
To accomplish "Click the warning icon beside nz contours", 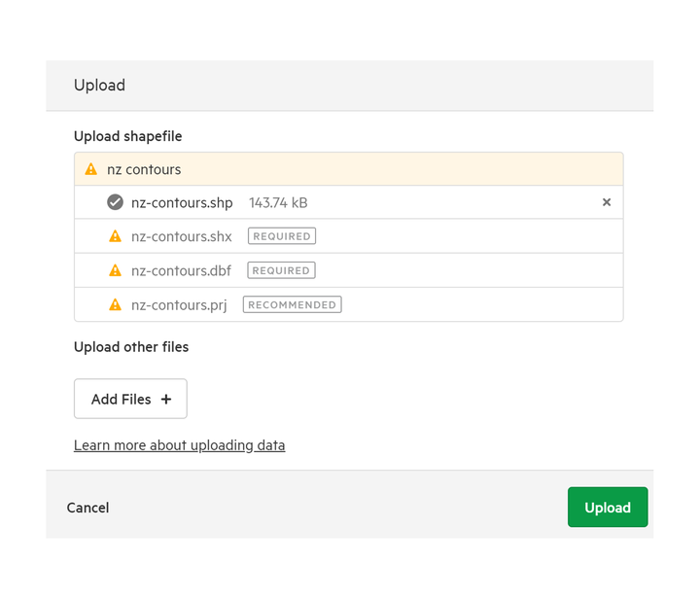I will pos(91,169).
